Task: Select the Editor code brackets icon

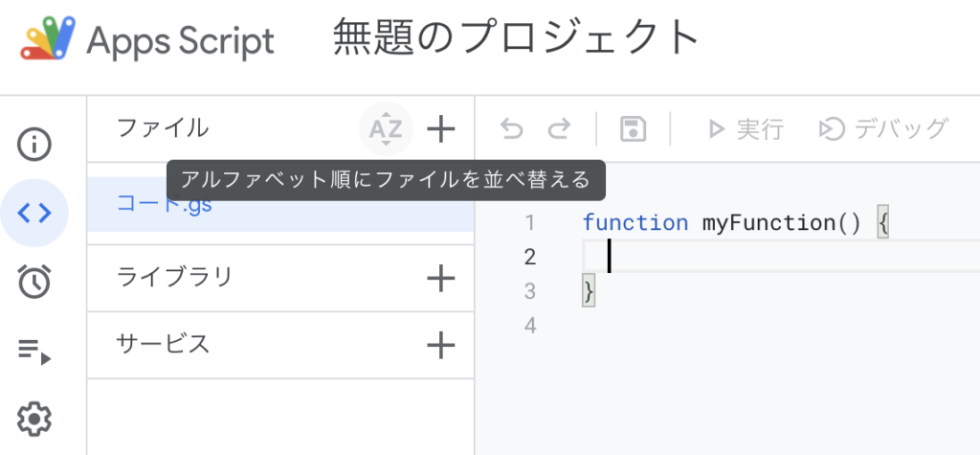Action: pos(33,214)
